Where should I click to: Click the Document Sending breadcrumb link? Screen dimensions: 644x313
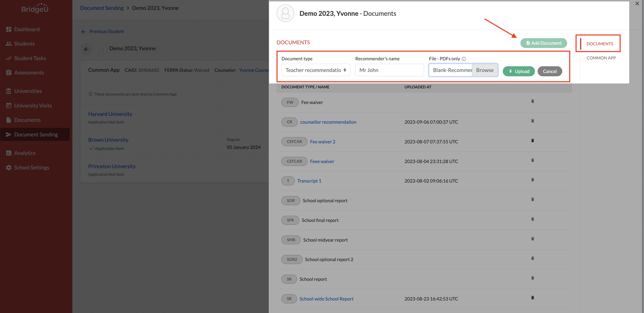tap(102, 8)
